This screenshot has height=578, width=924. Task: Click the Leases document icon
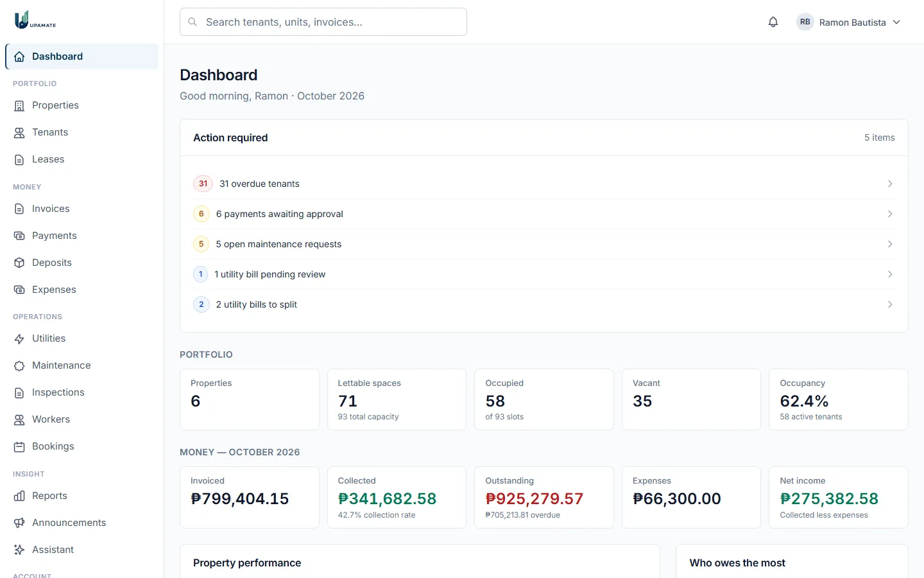[19, 159]
